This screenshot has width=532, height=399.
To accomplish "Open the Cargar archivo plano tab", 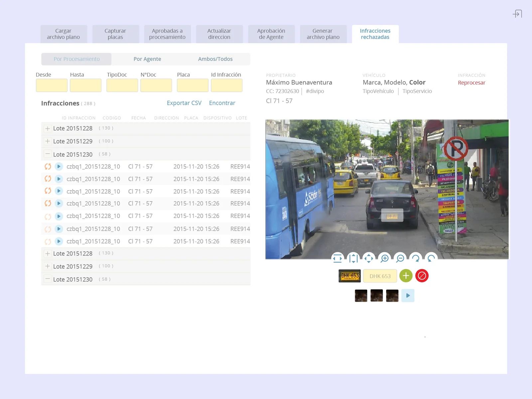I will (x=64, y=34).
